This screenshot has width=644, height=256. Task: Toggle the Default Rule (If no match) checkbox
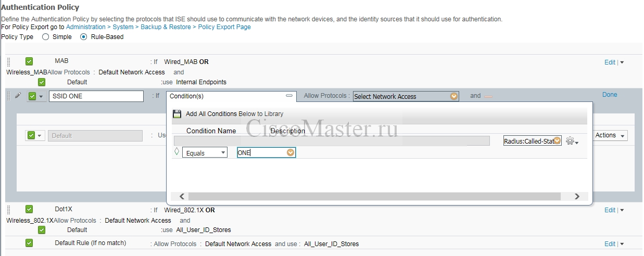point(29,243)
